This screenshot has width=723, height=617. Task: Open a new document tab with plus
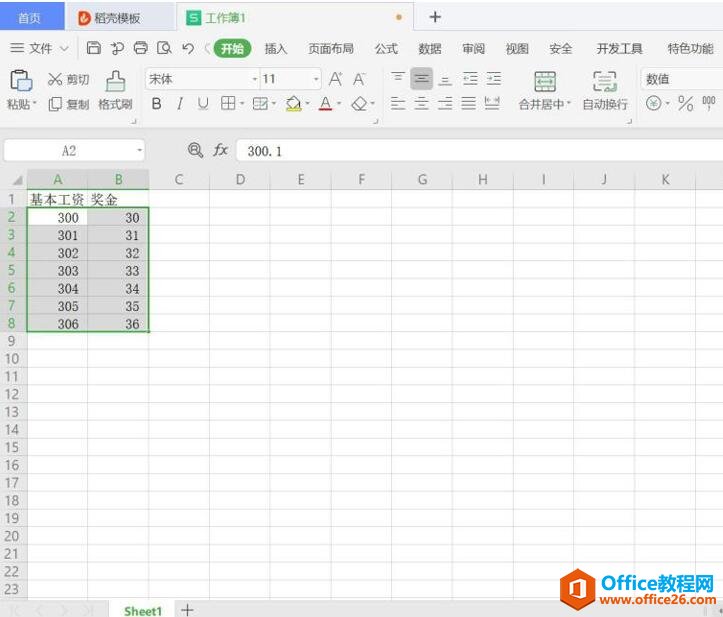coord(435,17)
